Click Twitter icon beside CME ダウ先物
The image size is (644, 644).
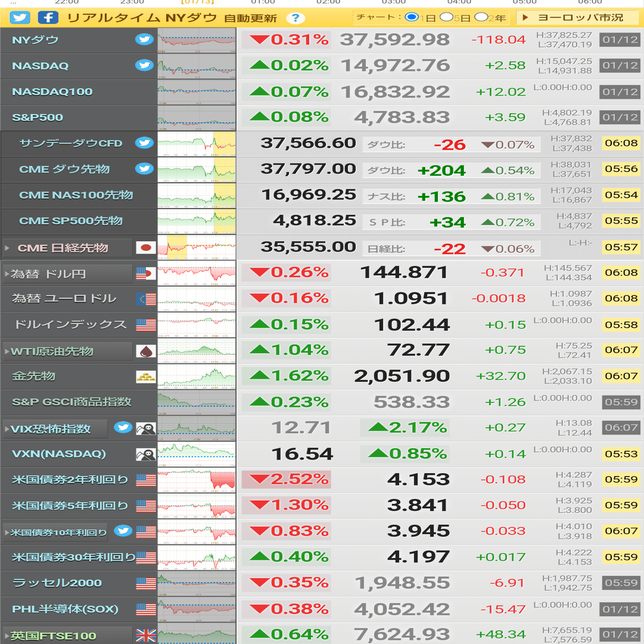(x=144, y=169)
